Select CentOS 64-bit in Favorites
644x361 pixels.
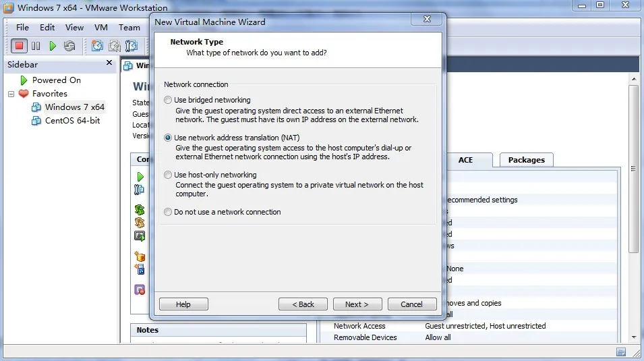click(x=72, y=121)
